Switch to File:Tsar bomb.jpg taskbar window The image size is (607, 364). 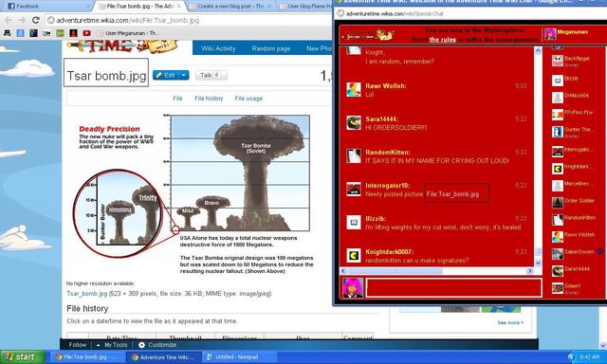88,357
